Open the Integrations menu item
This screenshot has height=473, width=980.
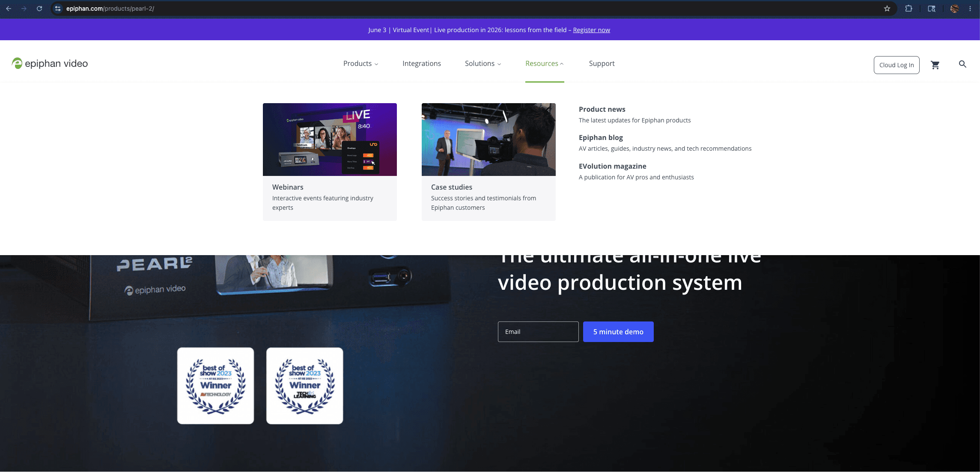click(x=422, y=63)
